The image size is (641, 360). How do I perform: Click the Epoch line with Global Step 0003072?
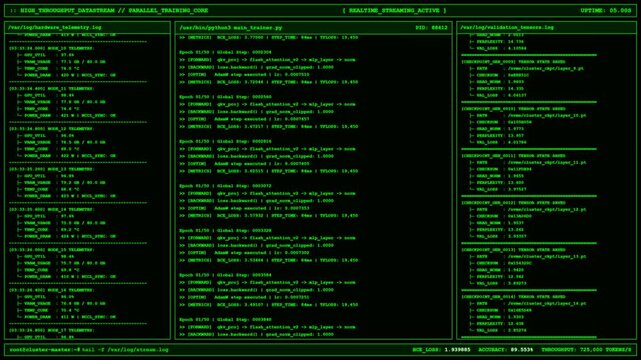225,186
